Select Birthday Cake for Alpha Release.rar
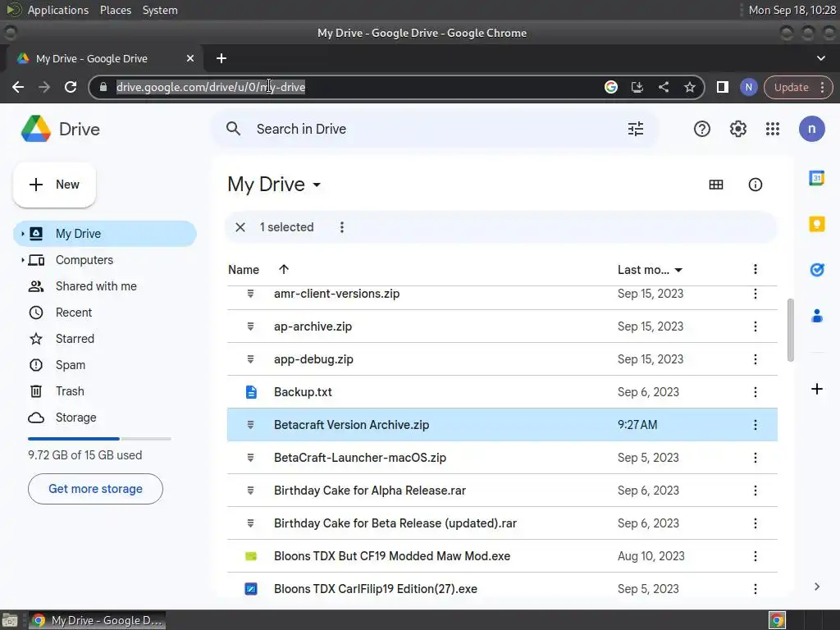Viewport: 840px width, 630px height. tap(502, 491)
